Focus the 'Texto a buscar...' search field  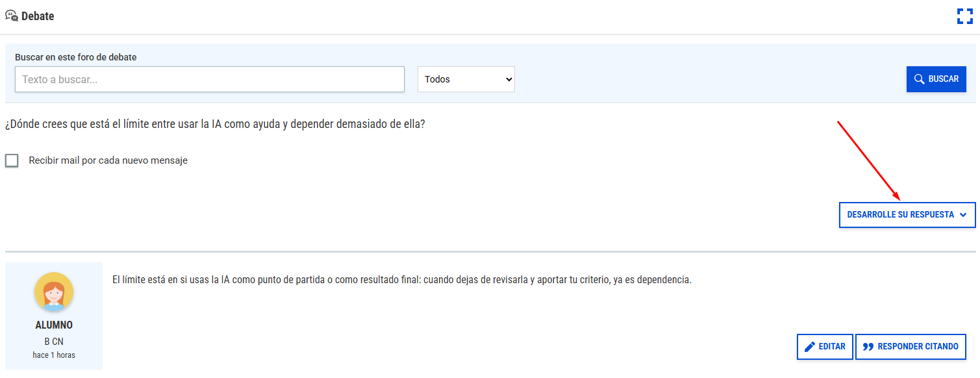210,79
